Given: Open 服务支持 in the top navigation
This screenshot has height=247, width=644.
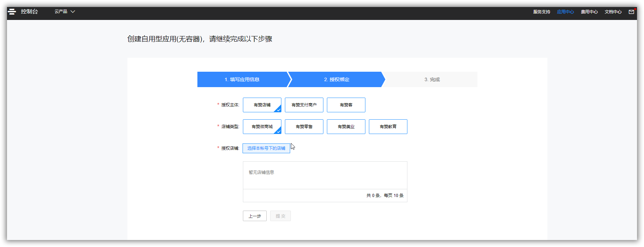Looking at the screenshot, I should (542, 12).
